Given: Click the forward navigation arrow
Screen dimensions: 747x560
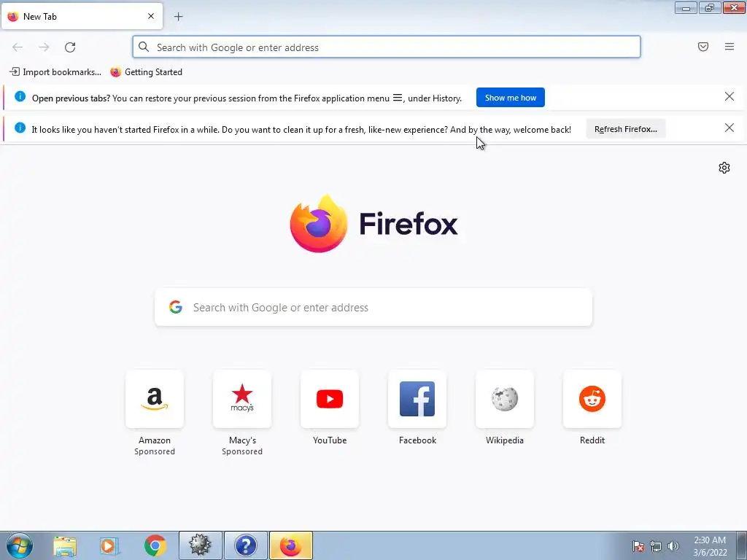Looking at the screenshot, I should pos(44,47).
